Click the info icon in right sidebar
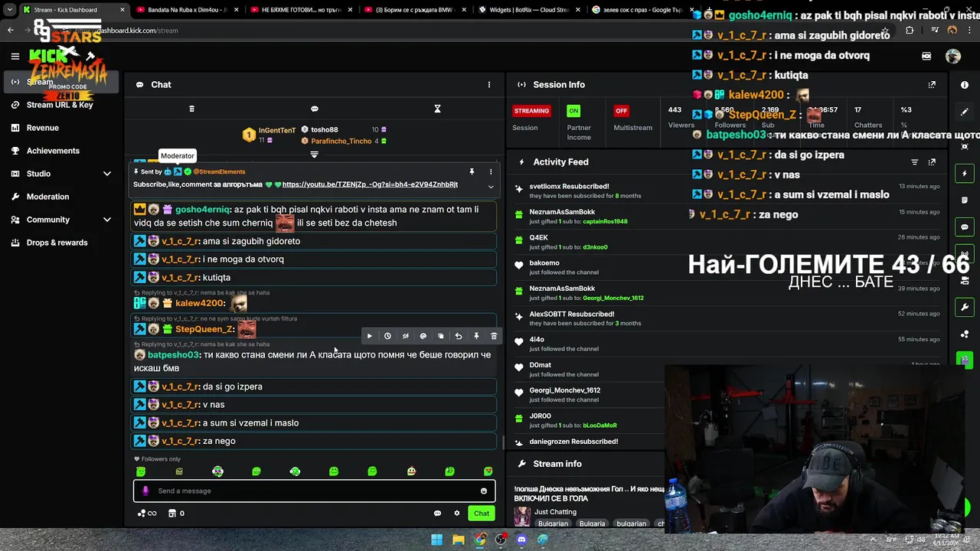The height and width of the screenshot is (551, 980). 965,85
